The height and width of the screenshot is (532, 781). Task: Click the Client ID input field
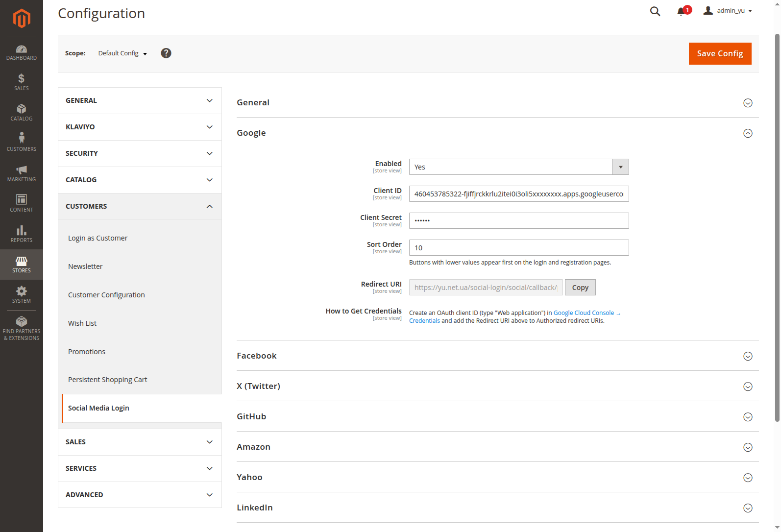[519, 194]
